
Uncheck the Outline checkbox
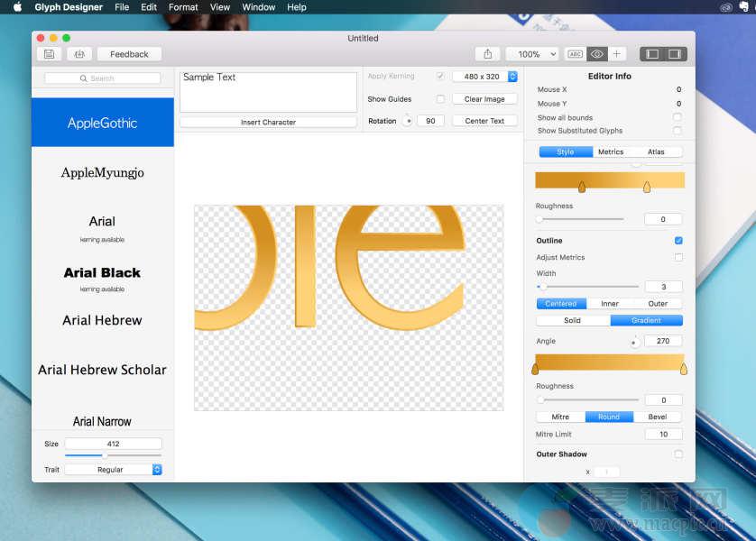678,241
